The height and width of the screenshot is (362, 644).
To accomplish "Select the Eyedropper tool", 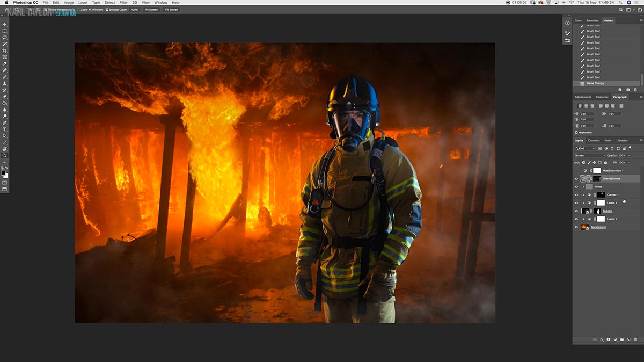I will click(x=4, y=63).
